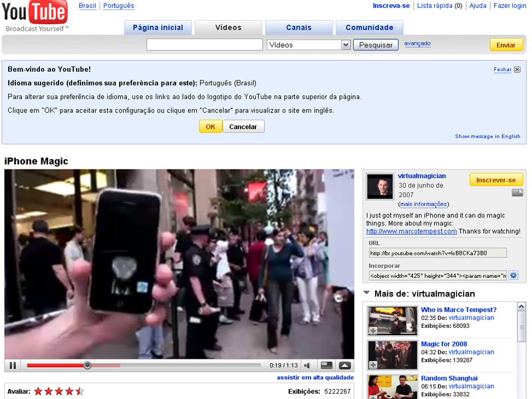Close the welcome message with the X icon
The width and height of the screenshot is (532, 399).
(517, 70)
